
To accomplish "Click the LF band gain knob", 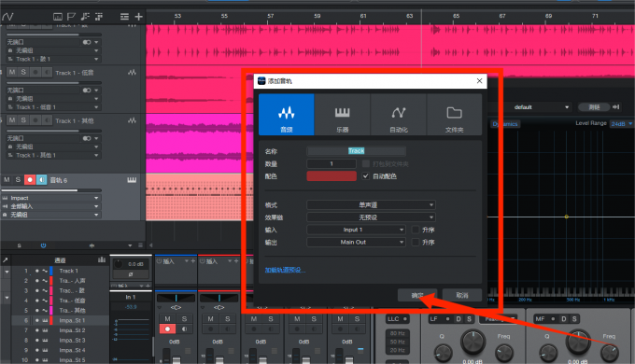I will (x=473, y=343).
